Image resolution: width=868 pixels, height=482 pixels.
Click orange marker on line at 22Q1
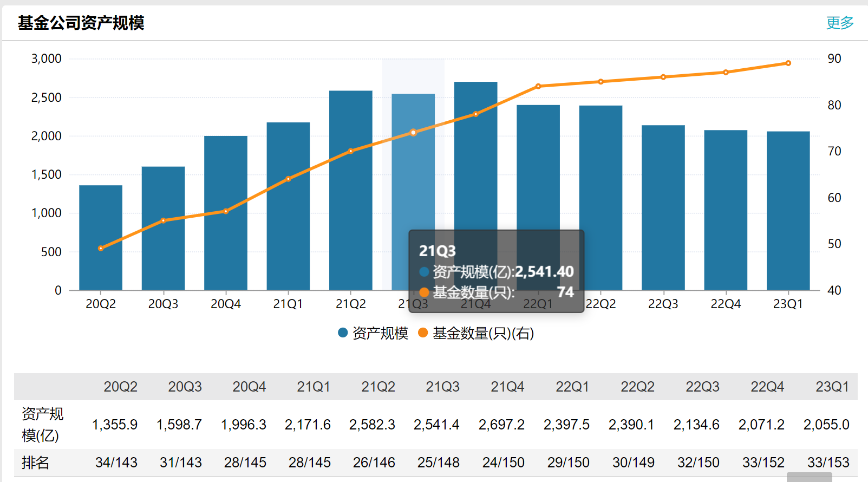(x=538, y=86)
